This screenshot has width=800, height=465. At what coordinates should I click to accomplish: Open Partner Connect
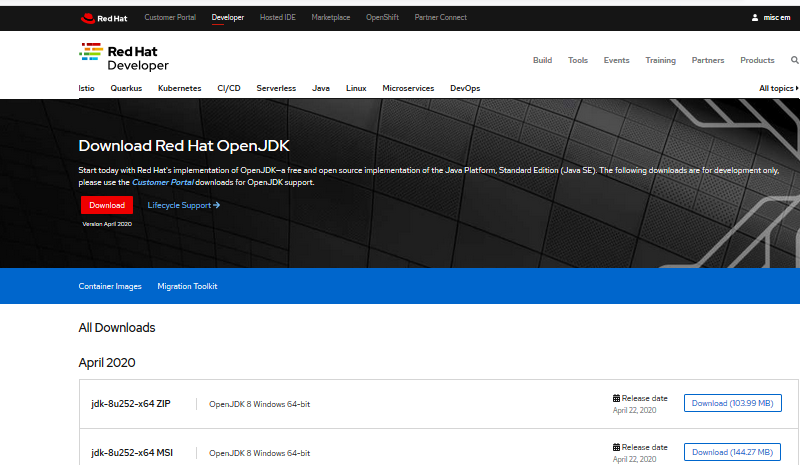(440, 17)
